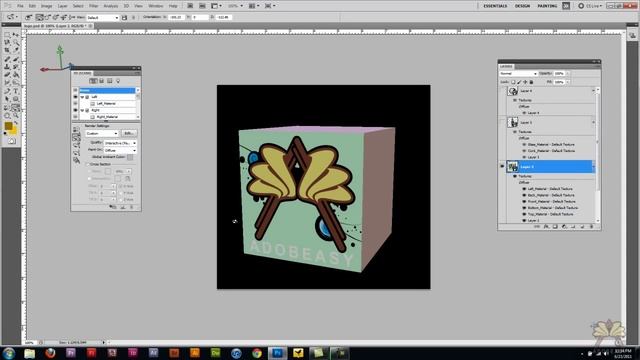Select the 3D Camera tool in toolbox

[16, 107]
